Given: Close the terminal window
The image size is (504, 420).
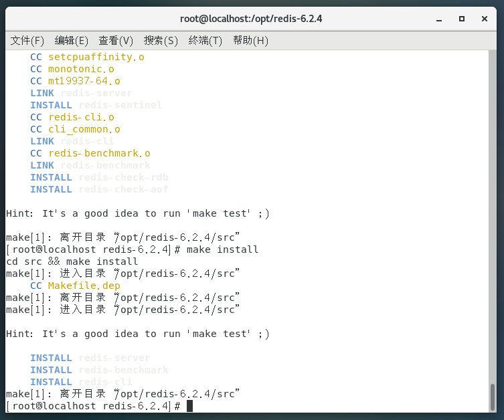Looking at the screenshot, I should (x=485, y=19).
